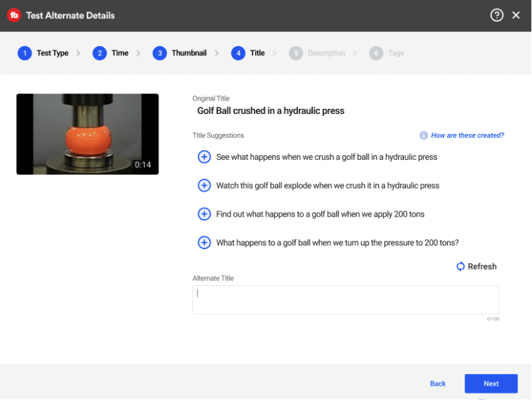Click into the Alternate Title text field

click(345, 299)
